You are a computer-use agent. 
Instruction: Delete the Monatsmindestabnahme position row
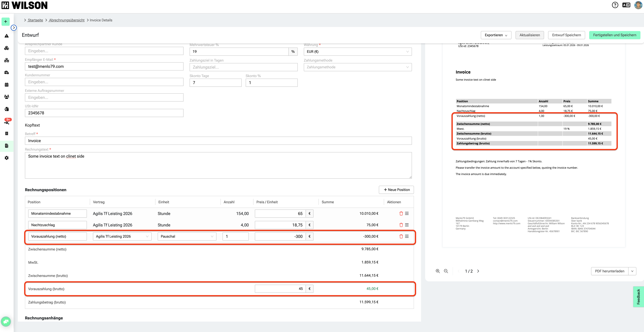pos(401,213)
